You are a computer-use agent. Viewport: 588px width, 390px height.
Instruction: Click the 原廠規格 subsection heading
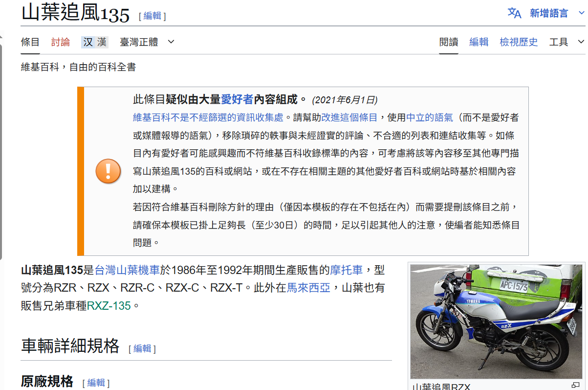coord(47,381)
